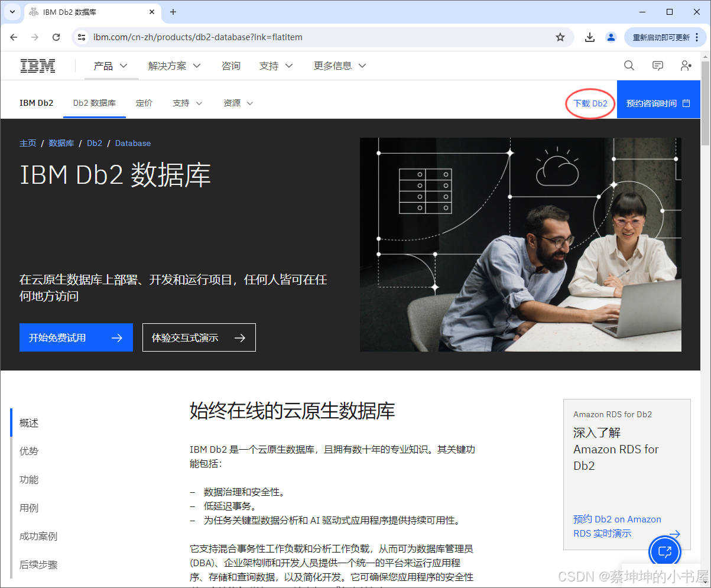Open the browser downloads icon
Image resolution: width=711 pixels, height=588 pixels.
pos(589,37)
